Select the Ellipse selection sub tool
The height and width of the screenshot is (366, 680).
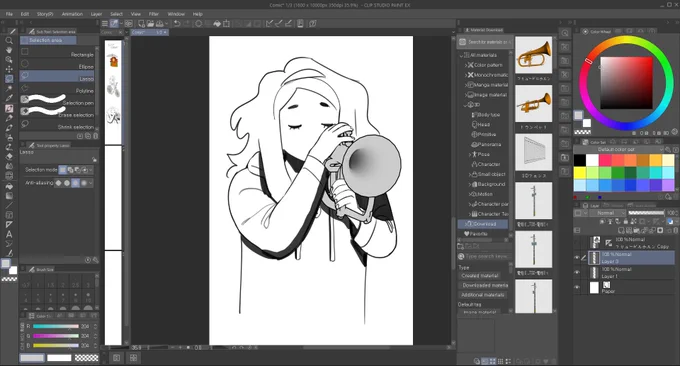[x=57, y=65]
